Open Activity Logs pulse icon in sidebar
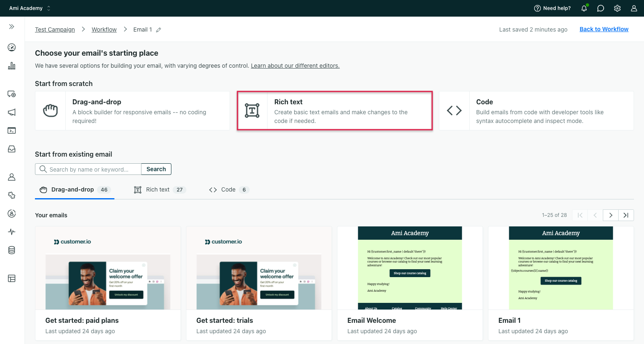Screen dimensions: 644x344 [x=12, y=232]
